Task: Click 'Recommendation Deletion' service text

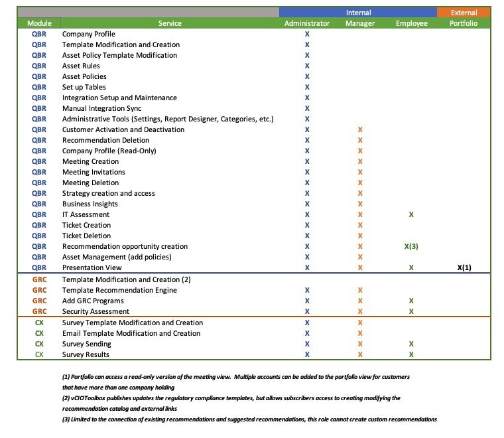Action: point(105,140)
